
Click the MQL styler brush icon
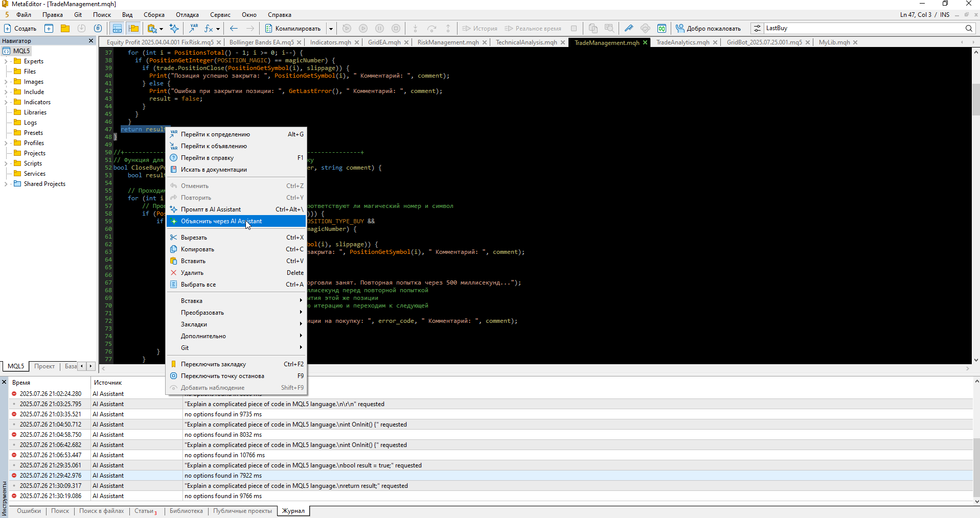(x=629, y=29)
